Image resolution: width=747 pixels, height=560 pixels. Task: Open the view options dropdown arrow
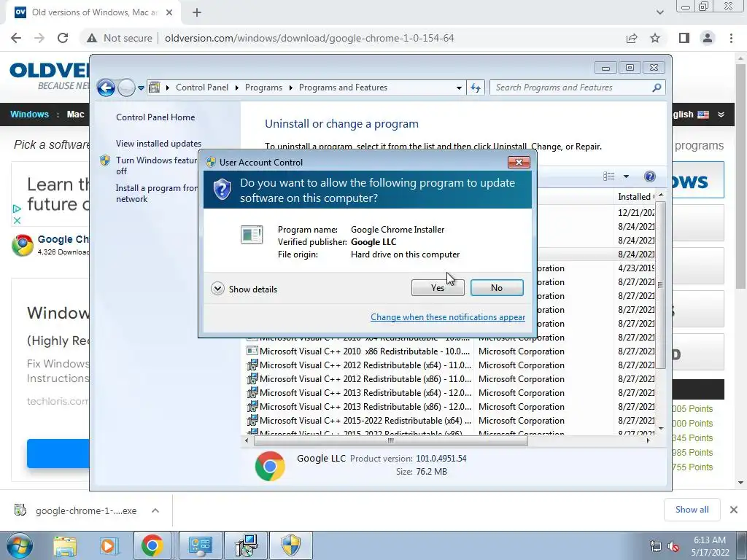[626, 176]
